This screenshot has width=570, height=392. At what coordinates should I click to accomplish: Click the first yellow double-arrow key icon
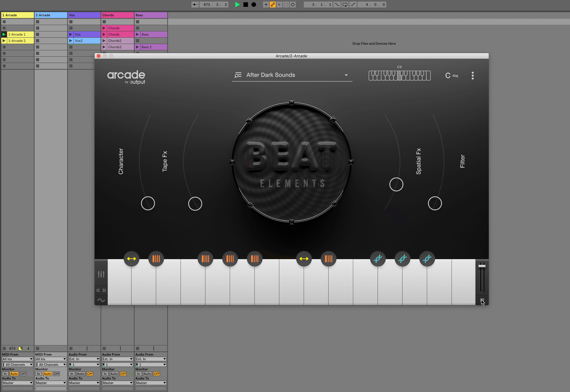coord(132,259)
